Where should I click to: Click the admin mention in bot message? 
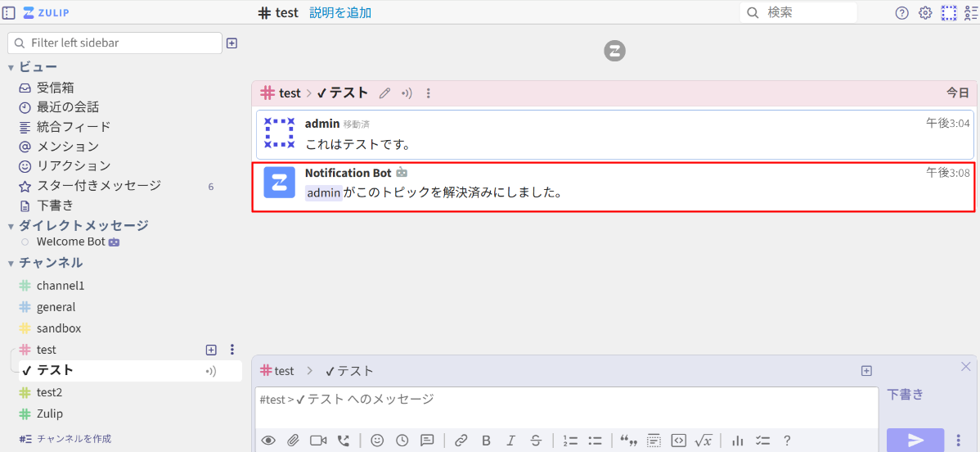coord(323,192)
